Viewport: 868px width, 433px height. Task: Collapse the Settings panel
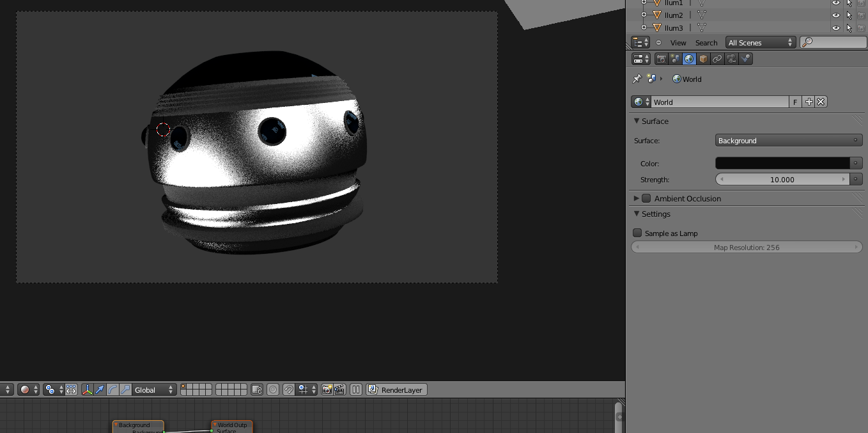tap(656, 214)
